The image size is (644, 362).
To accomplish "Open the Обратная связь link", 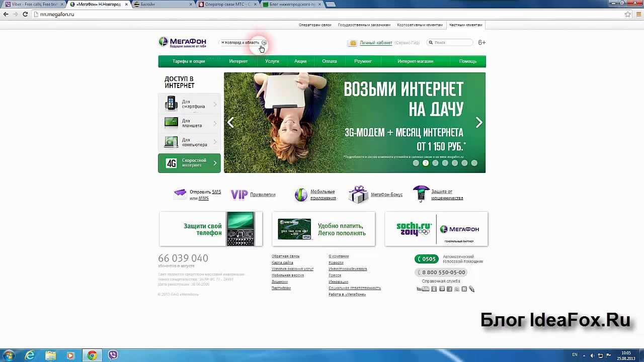I will click(285, 256).
